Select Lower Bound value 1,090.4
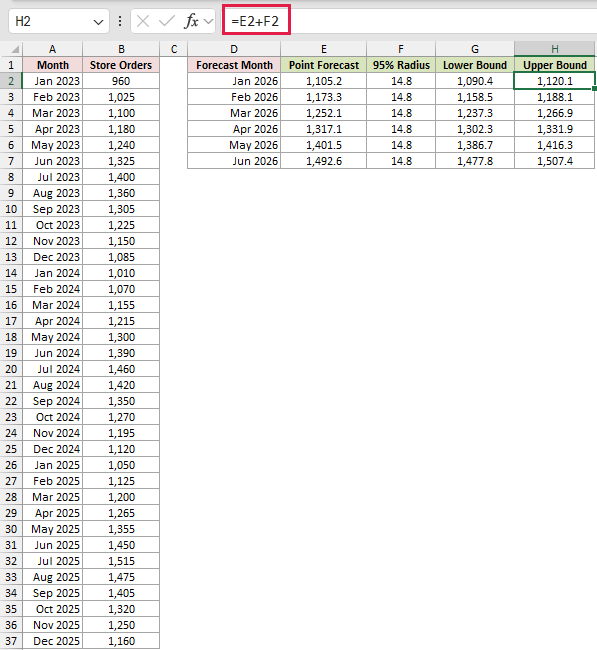597x650 pixels. coord(475,81)
